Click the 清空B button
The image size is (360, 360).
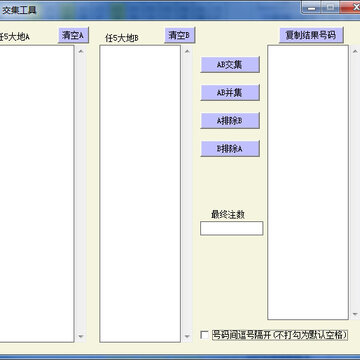(179, 35)
